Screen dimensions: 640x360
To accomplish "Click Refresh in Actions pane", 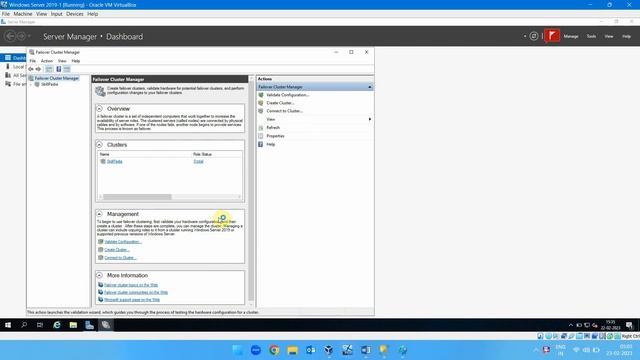I will [273, 127].
